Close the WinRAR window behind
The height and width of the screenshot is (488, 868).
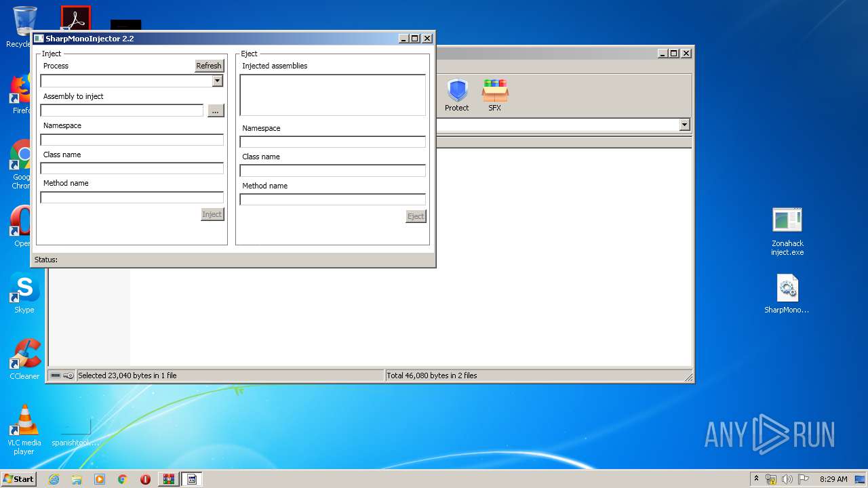(x=686, y=53)
